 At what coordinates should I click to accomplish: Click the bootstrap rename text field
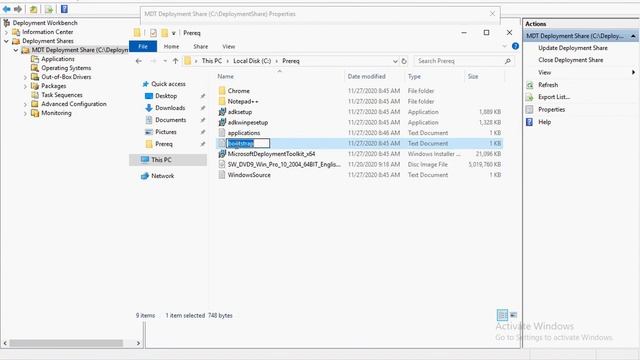(x=248, y=143)
